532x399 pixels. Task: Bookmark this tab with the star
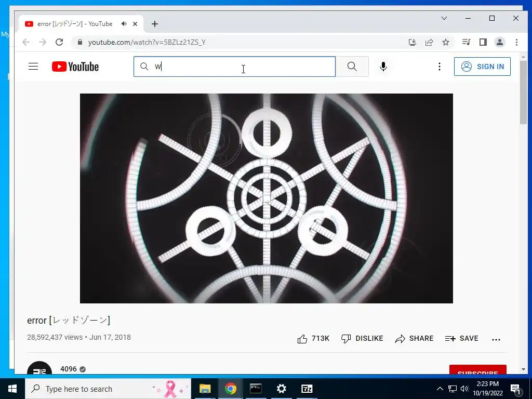click(x=446, y=42)
